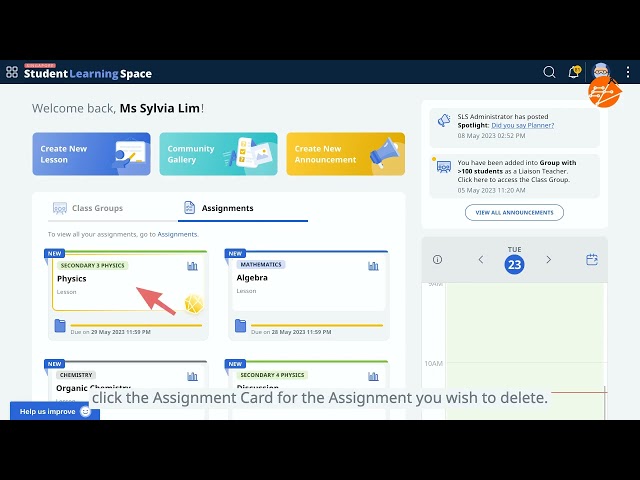640x480 pixels.
Task: Click the megaphone announcement icon
Action: click(x=444, y=120)
